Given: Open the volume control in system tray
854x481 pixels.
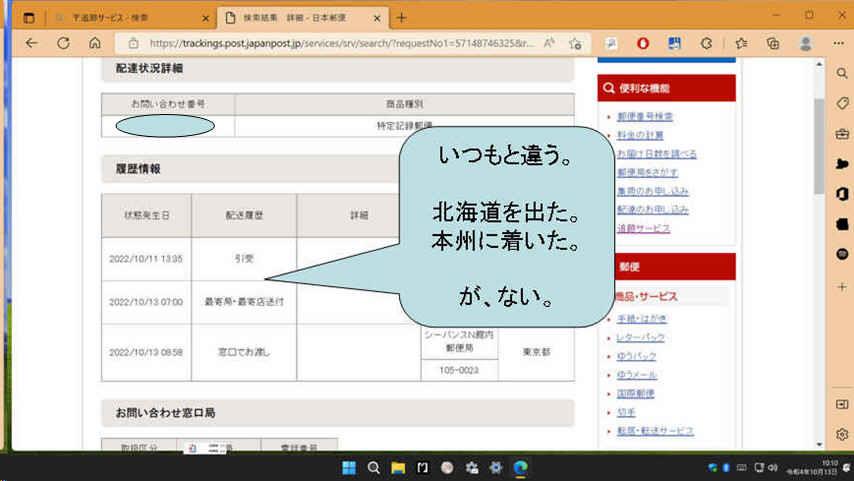Looking at the screenshot, I should point(772,467).
